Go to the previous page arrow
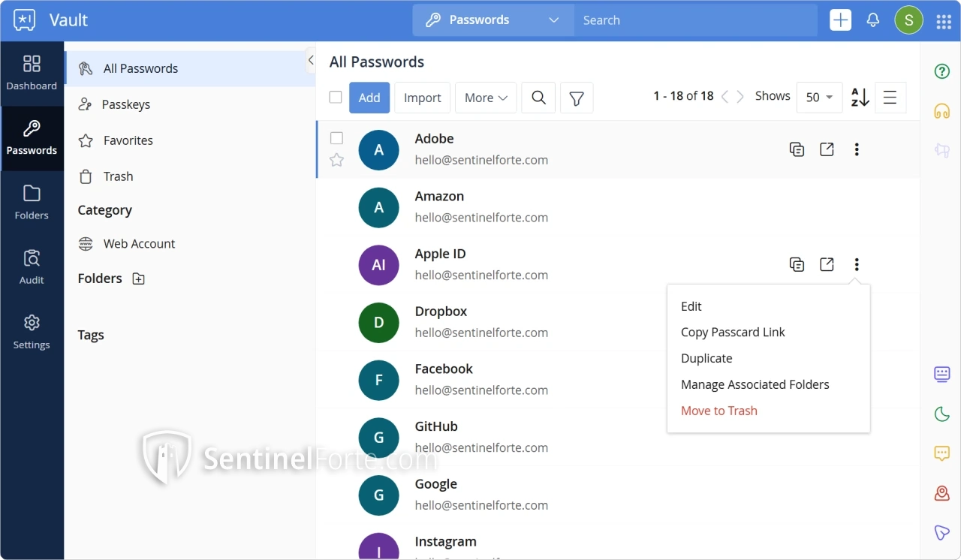The width and height of the screenshot is (961, 560). coord(725,97)
